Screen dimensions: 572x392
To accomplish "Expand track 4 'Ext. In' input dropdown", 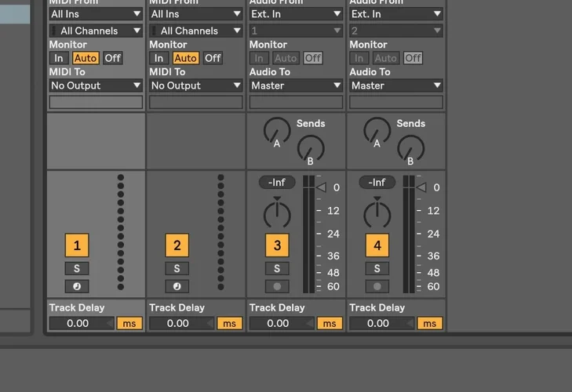I will coord(396,14).
